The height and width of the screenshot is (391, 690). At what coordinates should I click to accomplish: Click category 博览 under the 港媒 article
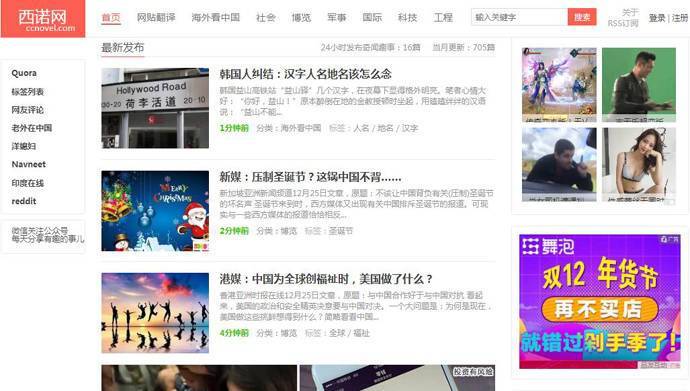[289, 333]
